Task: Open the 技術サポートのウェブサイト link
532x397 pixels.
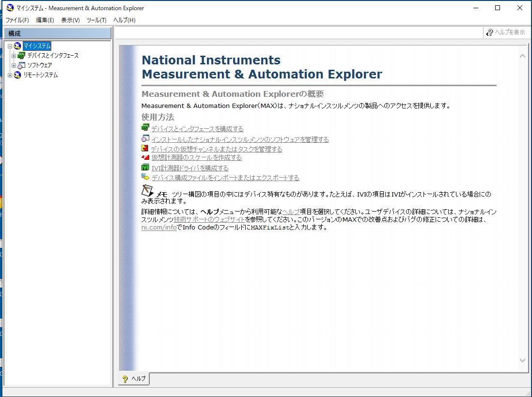Action: point(209,220)
